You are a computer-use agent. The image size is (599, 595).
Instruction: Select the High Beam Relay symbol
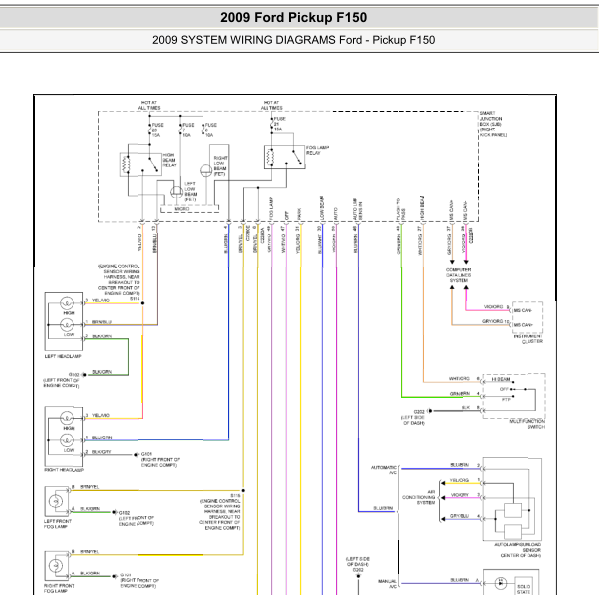pyautogui.click(x=140, y=164)
